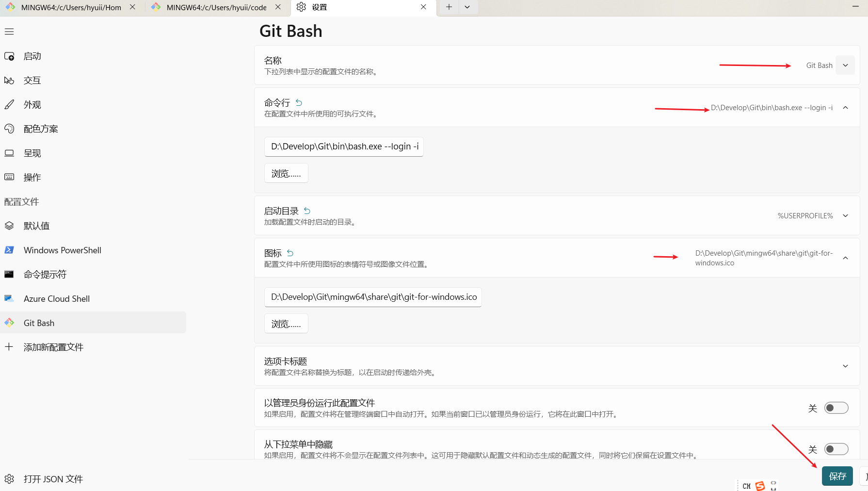This screenshot has width=868, height=491.
Task: Click the command prompt icon
Action: click(x=9, y=274)
